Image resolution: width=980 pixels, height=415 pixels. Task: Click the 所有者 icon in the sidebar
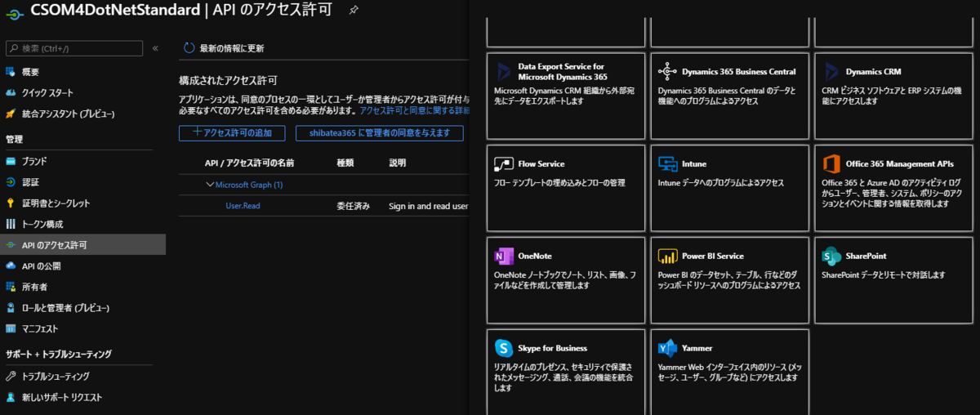11,287
